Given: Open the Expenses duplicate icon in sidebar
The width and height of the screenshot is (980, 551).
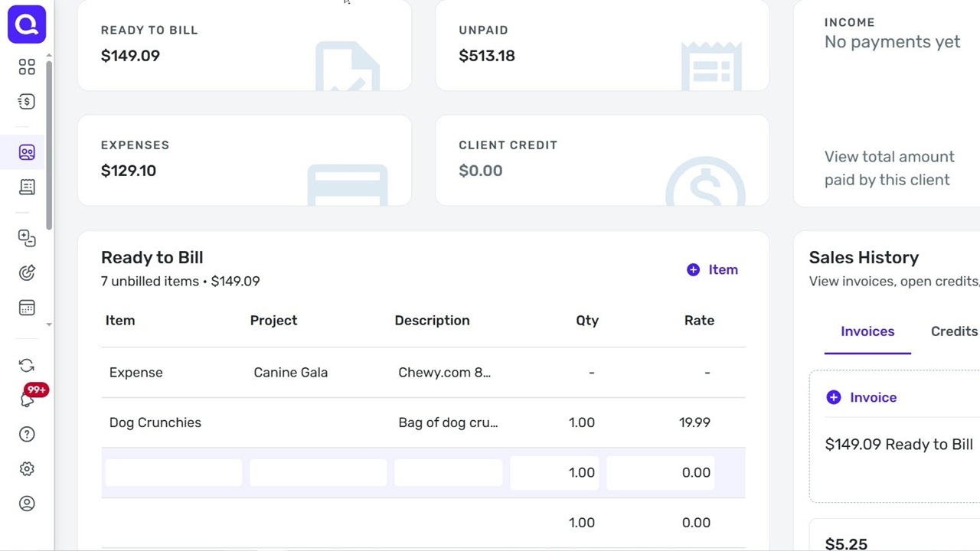Looking at the screenshot, I should [27, 239].
